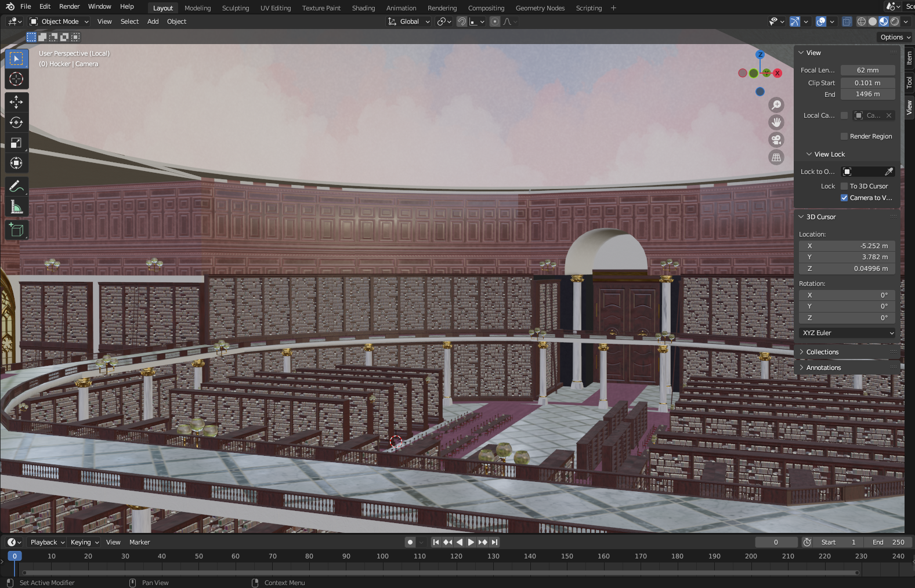Play animation in reverse
The width and height of the screenshot is (915, 588).
coord(459,542)
